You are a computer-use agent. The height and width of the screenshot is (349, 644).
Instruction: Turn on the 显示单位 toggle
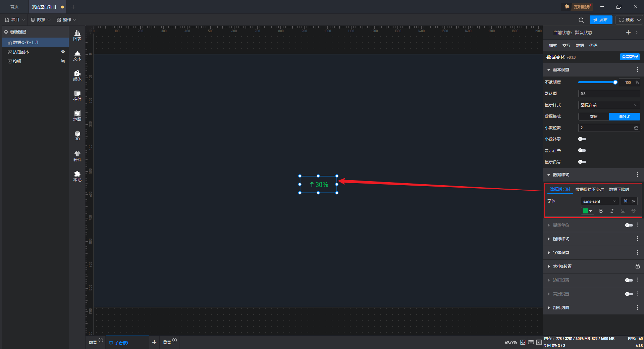(629, 225)
